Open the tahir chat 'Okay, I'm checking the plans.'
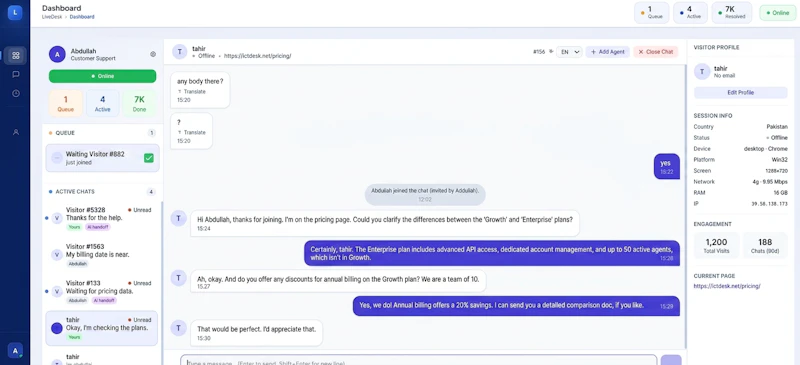The image size is (800, 365). click(x=102, y=328)
